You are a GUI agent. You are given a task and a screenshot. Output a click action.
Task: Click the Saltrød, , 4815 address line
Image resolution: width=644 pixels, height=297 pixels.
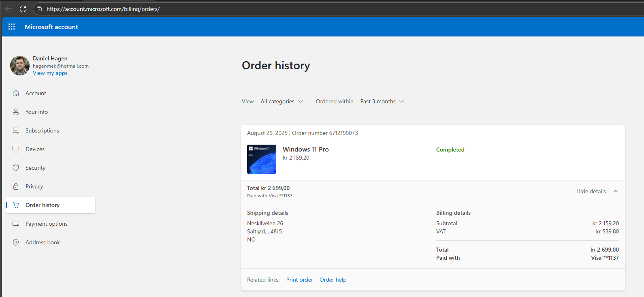[x=264, y=231]
